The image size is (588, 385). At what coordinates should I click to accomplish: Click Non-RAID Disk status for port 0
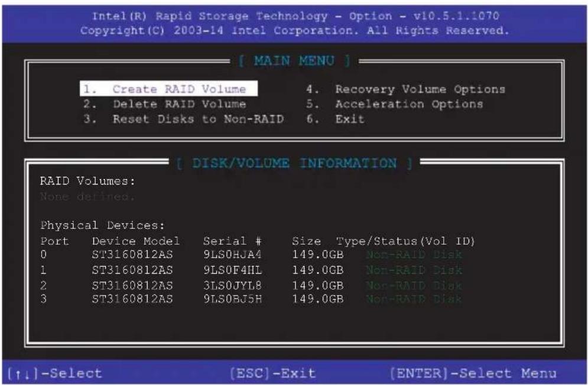[x=414, y=255]
